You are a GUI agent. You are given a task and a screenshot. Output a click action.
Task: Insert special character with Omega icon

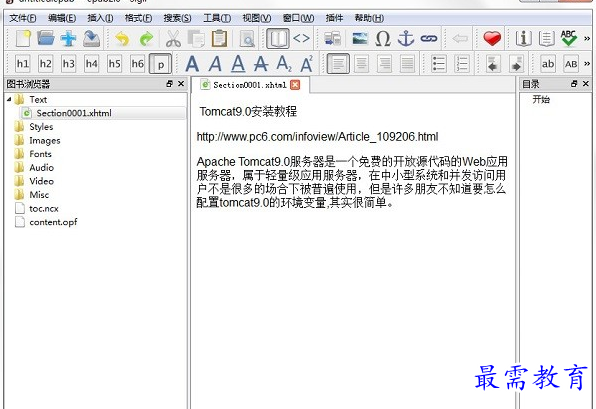pos(383,39)
